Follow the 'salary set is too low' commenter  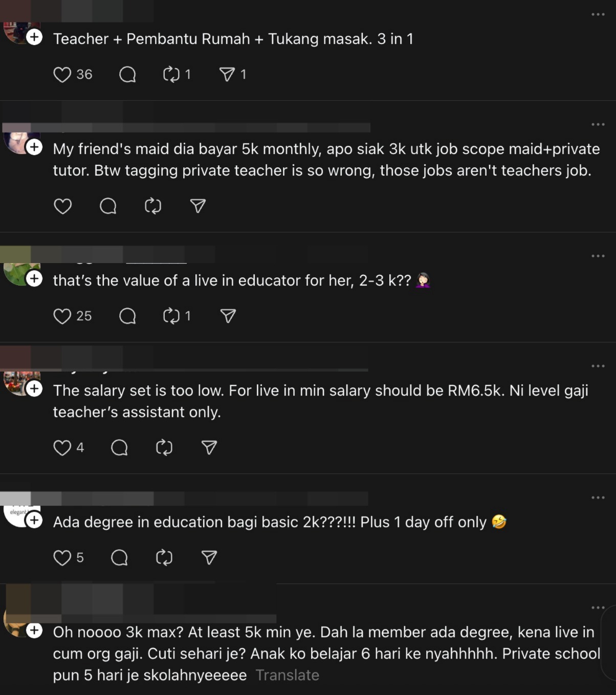(34, 389)
